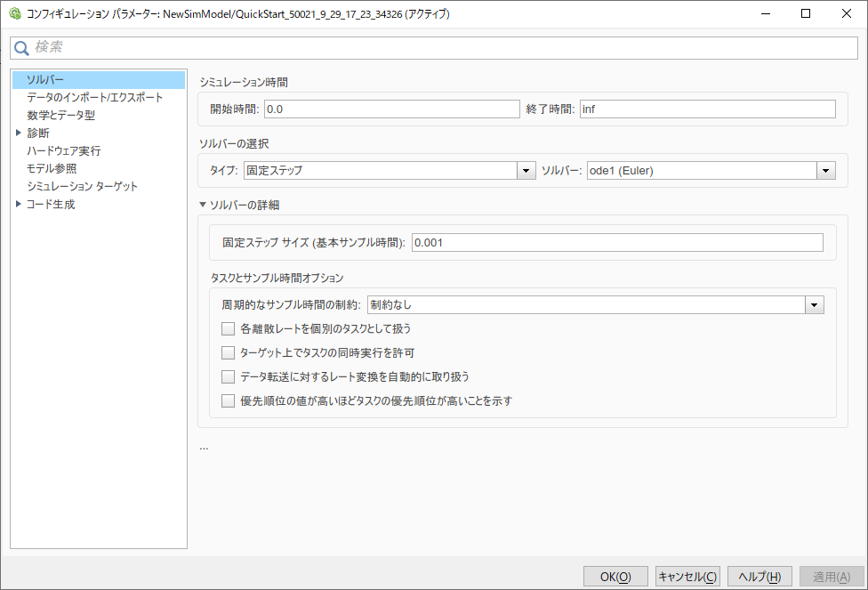Screen dimensions: 868x590
Task: Enable 各離散レートを個別のタスクとして扱う checkbox
Action: 228,328
